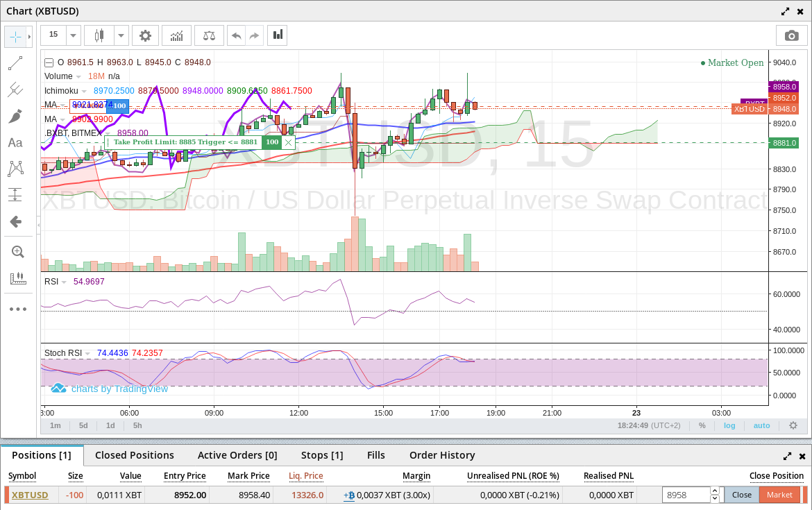Open the candlestick chart style button

(x=99, y=35)
